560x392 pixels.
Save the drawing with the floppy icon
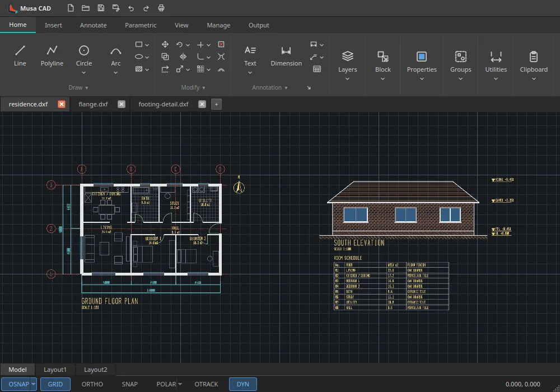[x=101, y=8]
